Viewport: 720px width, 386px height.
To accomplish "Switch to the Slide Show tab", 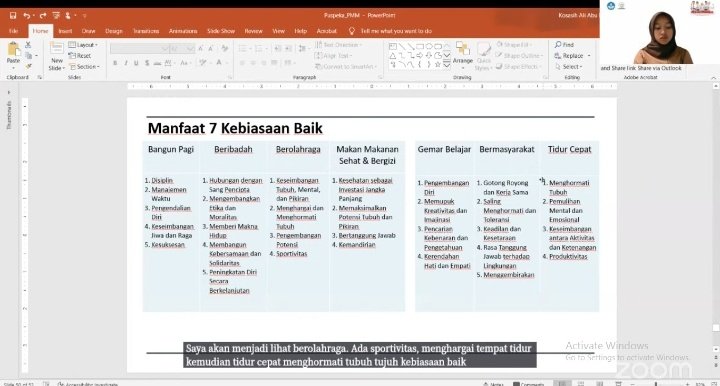I will click(x=221, y=31).
